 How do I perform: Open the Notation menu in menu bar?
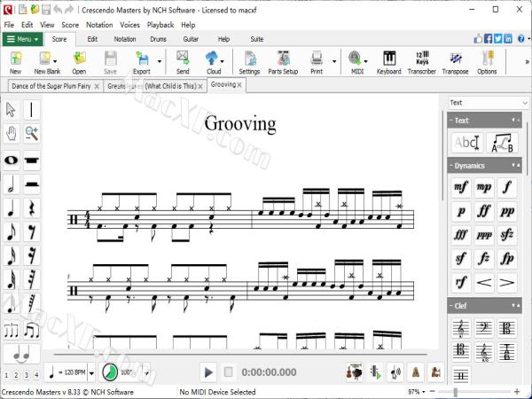coord(99,25)
